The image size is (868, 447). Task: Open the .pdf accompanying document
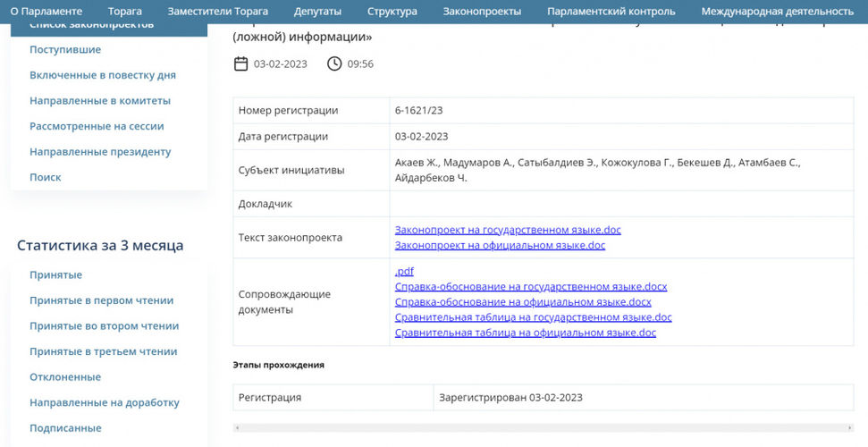(404, 272)
